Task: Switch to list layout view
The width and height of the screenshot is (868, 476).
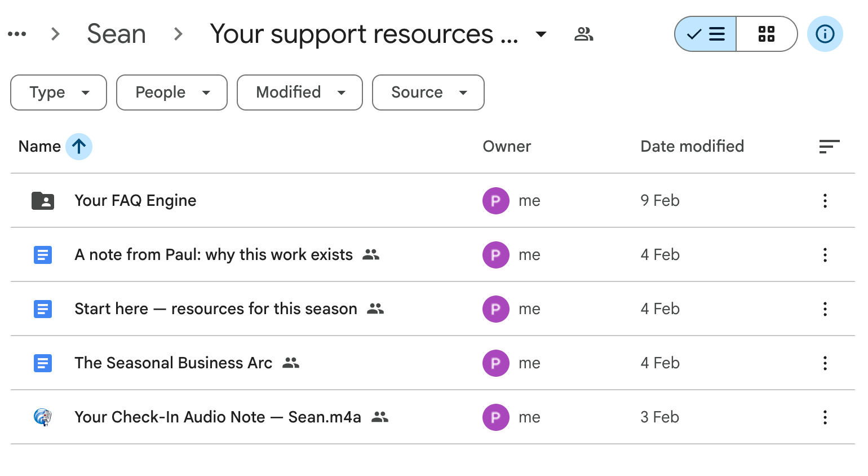Action: click(706, 34)
